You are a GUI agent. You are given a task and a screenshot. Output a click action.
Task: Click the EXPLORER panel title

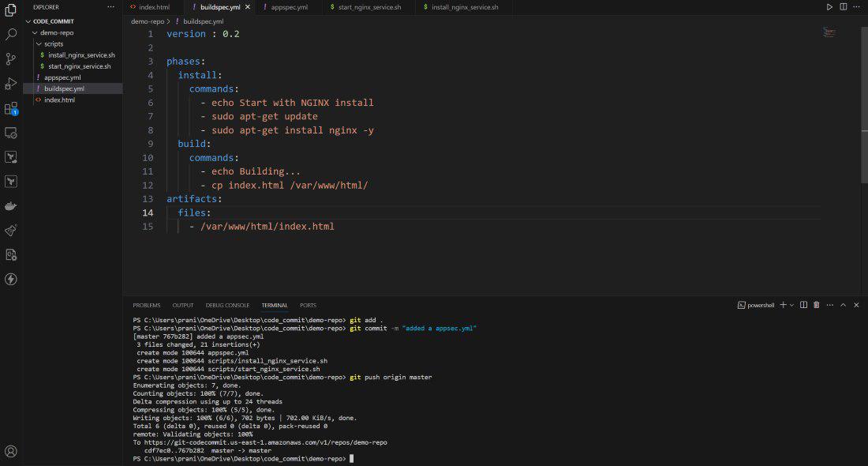coord(46,7)
